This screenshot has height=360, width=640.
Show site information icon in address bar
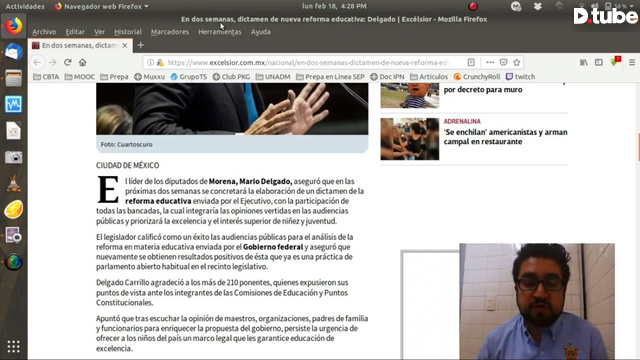point(151,62)
